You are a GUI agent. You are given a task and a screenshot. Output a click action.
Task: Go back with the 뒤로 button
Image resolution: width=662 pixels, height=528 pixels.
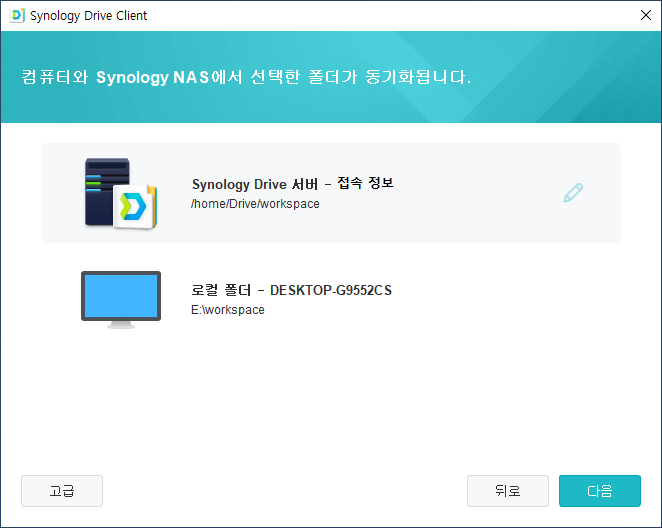pos(507,491)
